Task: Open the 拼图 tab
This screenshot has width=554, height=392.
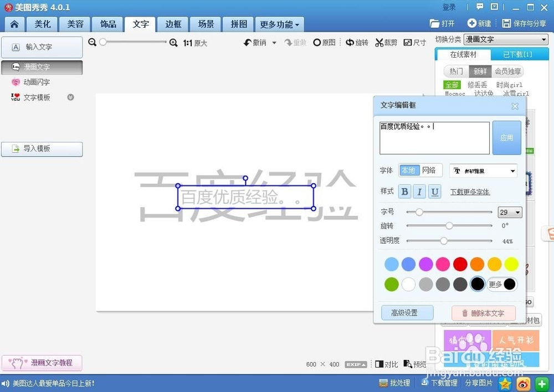Action: (x=238, y=24)
